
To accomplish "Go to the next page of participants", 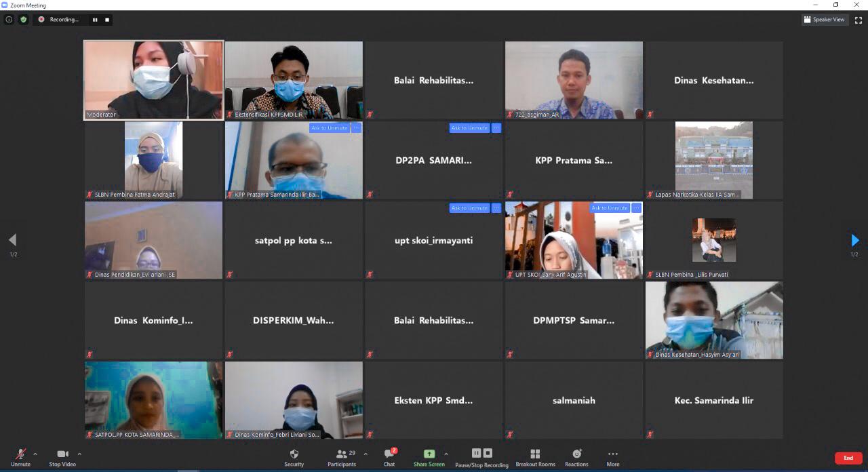I will tap(854, 240).
